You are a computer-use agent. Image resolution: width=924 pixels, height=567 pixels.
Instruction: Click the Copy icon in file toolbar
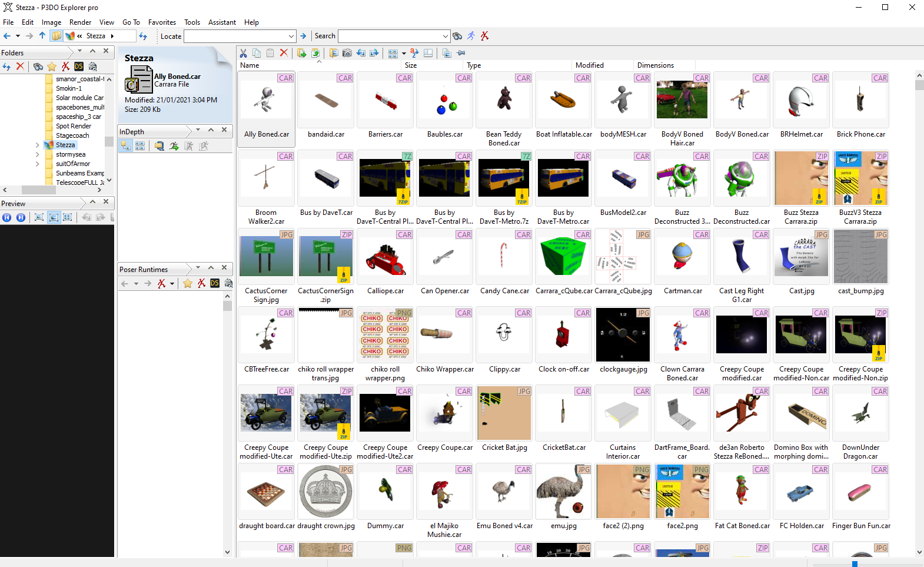[257, 53]
